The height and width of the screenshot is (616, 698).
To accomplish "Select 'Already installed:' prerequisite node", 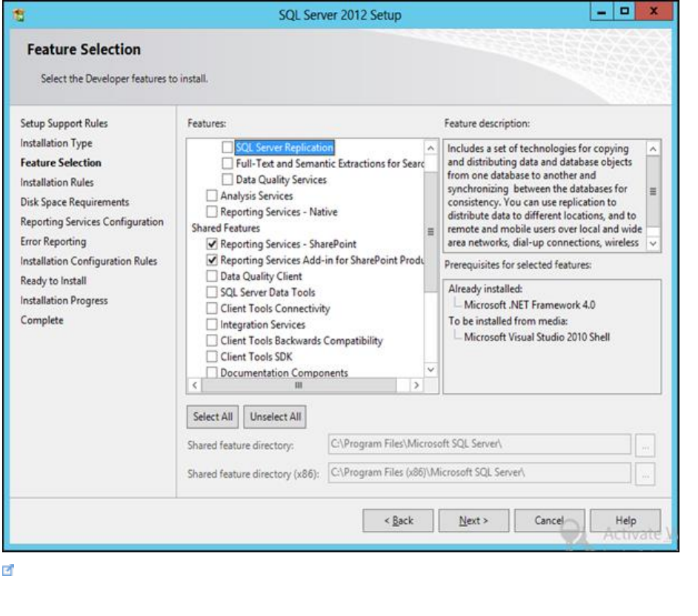I will point(485,289).
